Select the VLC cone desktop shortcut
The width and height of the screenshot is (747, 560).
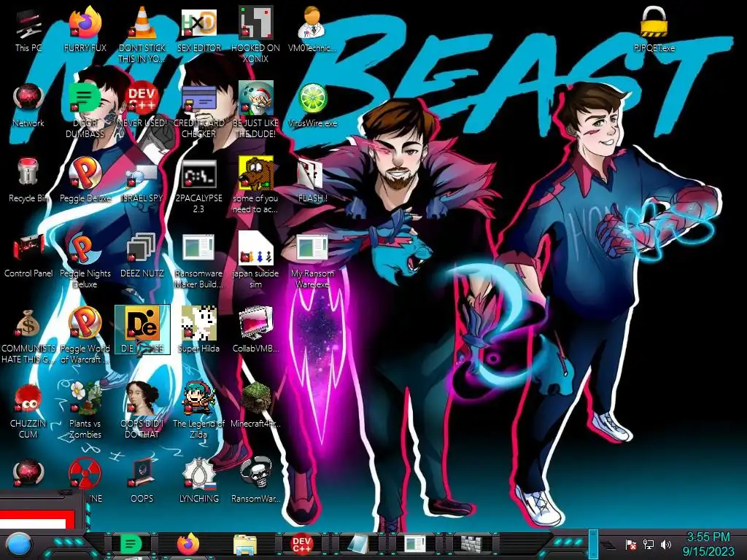tap(142, 35)
